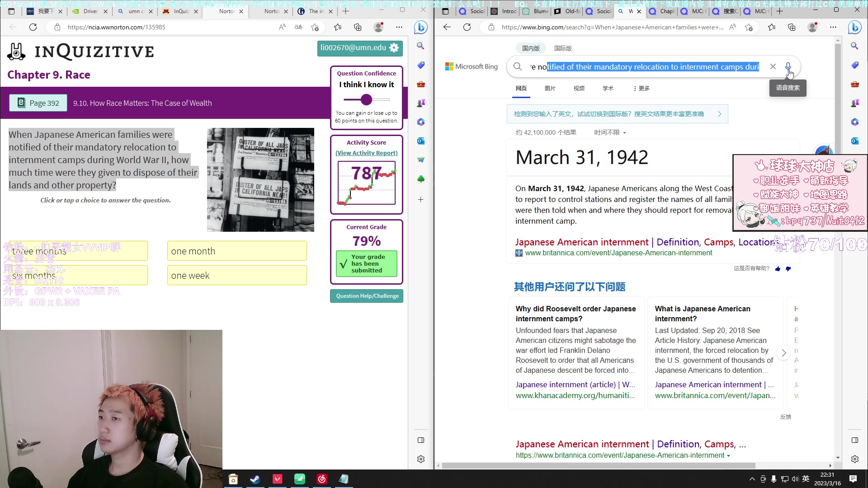Add sidebar app with plus icon
This screenshot has height=488, width=868.
(x=421, y=199)
